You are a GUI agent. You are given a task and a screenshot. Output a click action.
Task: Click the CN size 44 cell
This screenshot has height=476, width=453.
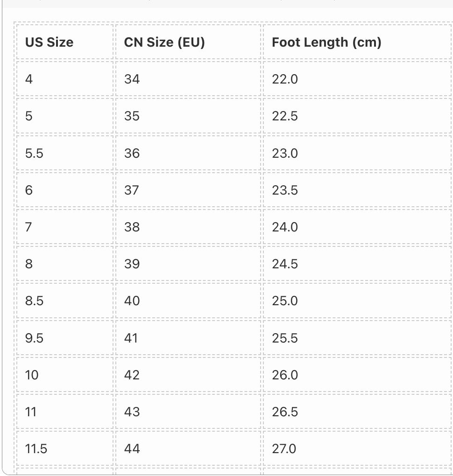coord(188,448)
